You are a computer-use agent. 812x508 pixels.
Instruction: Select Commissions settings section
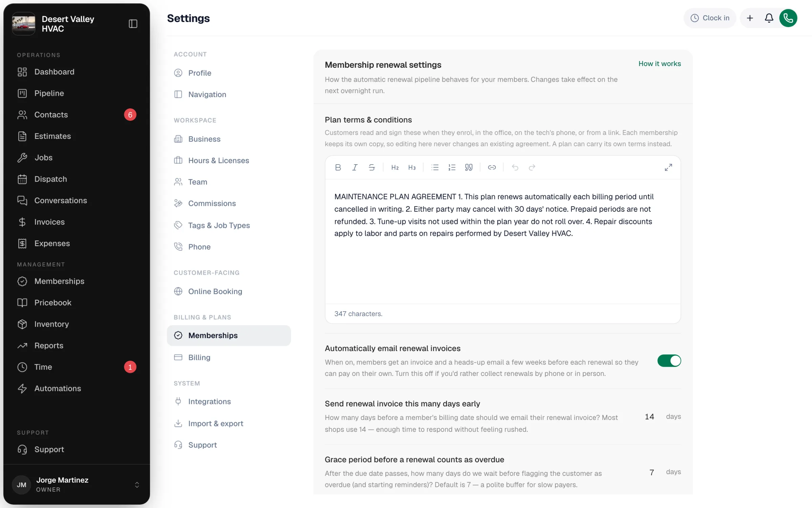coord(229,203)
